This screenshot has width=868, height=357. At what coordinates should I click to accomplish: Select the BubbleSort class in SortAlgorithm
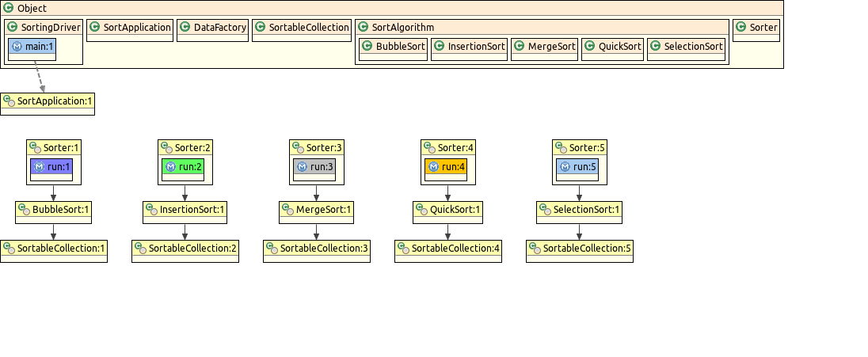coord(394,47)
